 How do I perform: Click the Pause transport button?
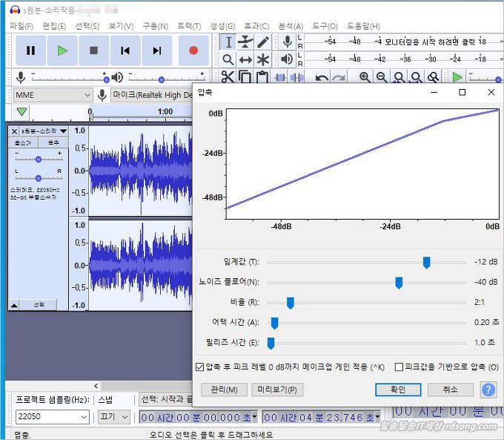[30, 50]
